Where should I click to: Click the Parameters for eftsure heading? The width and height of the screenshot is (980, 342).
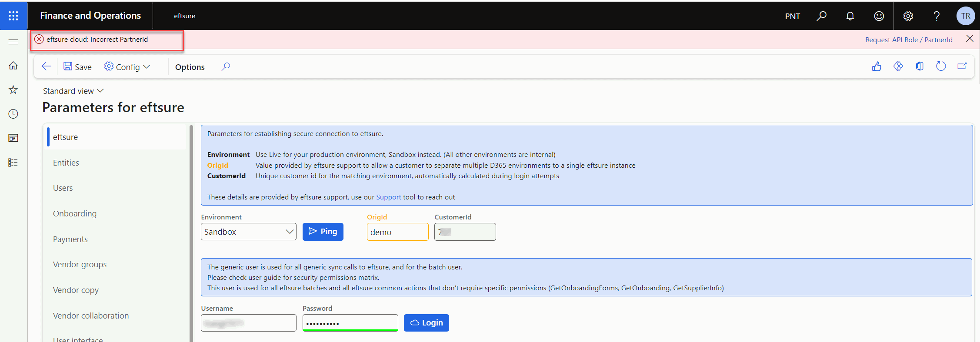point(113,107)
